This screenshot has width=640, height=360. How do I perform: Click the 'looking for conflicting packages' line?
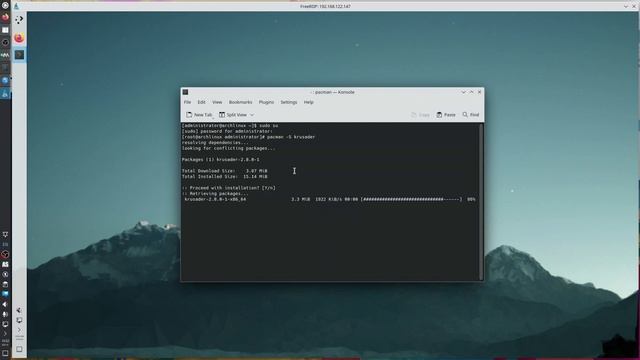[x=229, y=149]
